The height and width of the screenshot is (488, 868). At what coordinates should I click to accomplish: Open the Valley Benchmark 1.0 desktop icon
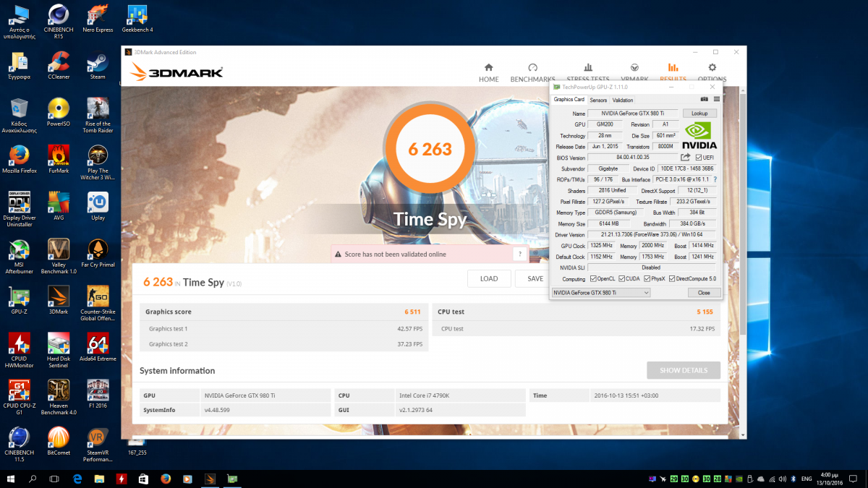point(58,256)
